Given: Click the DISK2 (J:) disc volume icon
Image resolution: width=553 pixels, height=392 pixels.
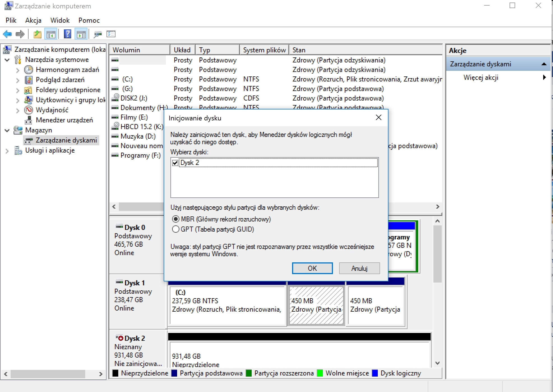Looking at the screenshot, I should (115, 98).
